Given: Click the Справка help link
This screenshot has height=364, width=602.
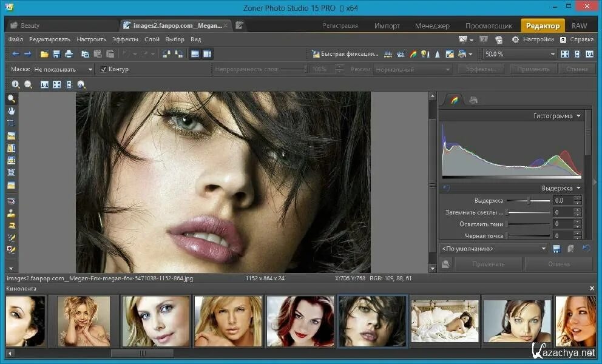Looking at the screenshot, I should pos(577,39).
